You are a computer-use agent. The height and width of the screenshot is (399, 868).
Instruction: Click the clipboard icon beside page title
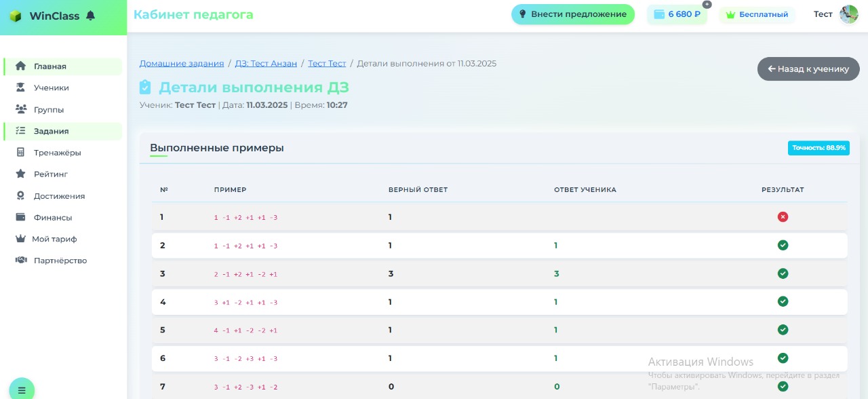tap(145, 88)
